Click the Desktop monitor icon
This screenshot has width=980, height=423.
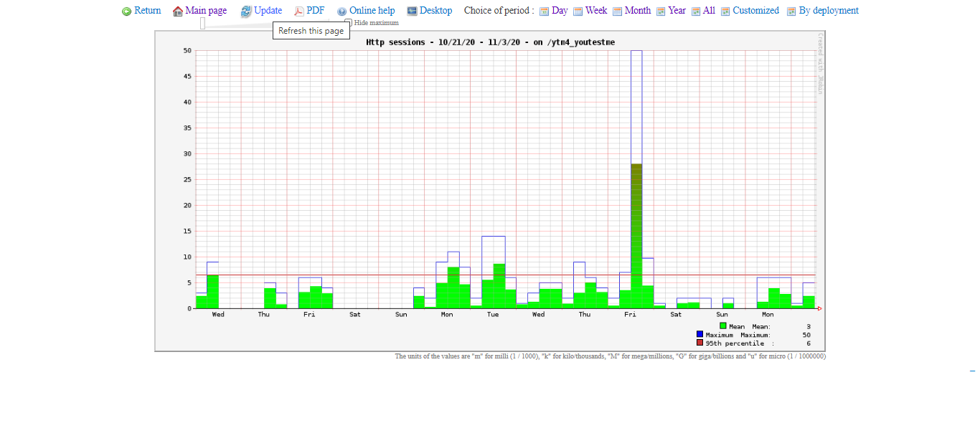[412, 11]
